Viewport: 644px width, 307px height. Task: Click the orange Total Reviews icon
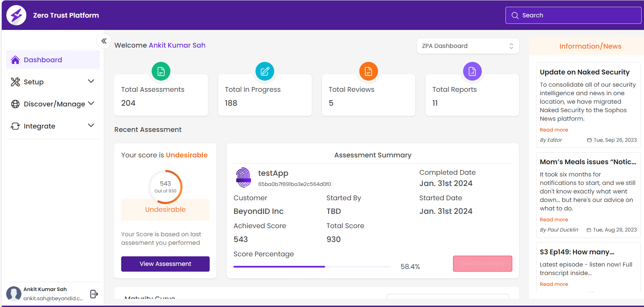(x=369, y=71)
